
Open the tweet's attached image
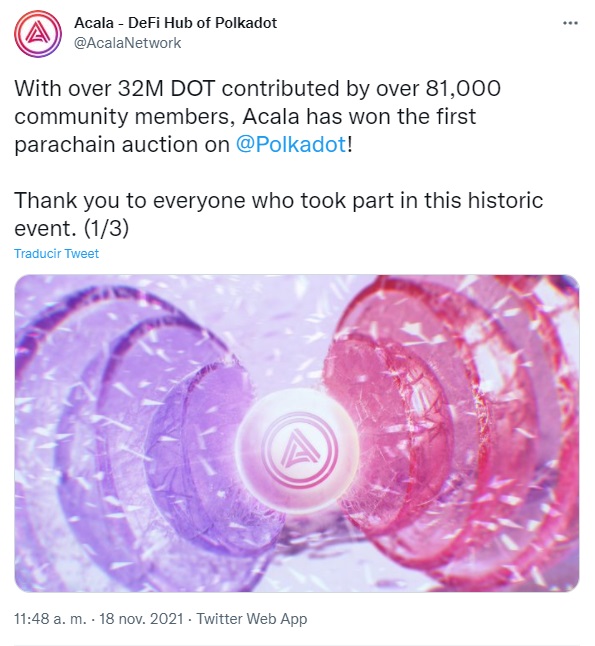coord(297,433)
